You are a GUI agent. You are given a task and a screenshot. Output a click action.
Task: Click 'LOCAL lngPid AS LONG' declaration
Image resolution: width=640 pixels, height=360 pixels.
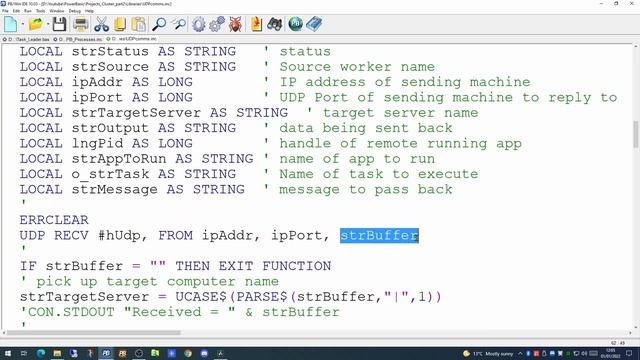tap(106, 144)
